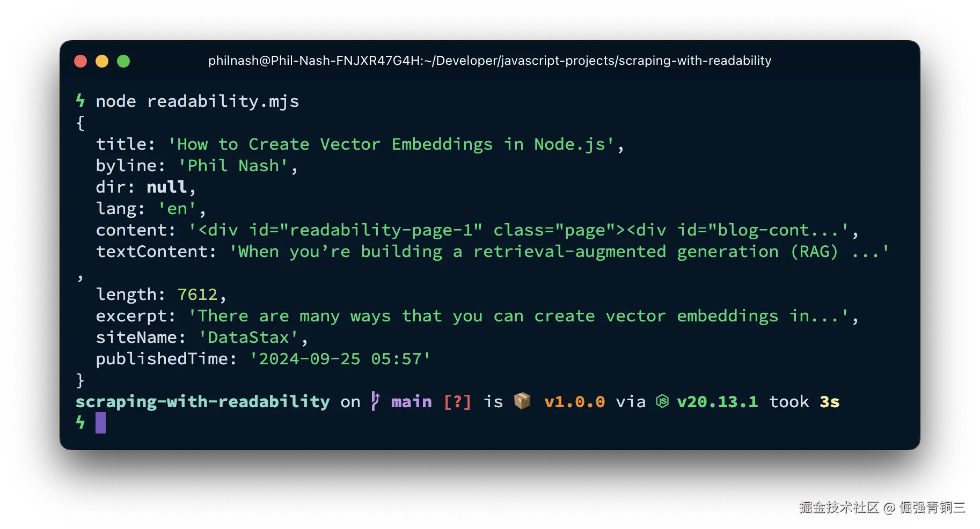Click the scraping-with-readability directory label
Image resolution: width=980 pixels, height=529 pixels.
(203, 401)
